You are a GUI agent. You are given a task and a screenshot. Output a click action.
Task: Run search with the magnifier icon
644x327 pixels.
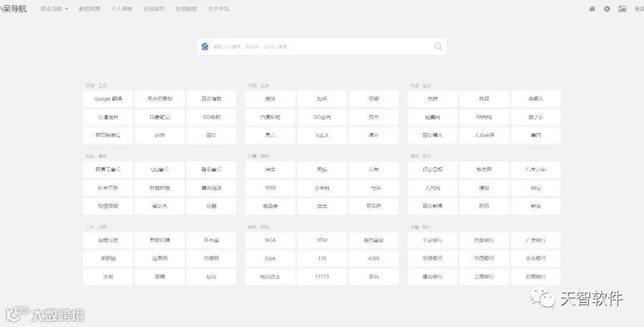click(438, 47)
